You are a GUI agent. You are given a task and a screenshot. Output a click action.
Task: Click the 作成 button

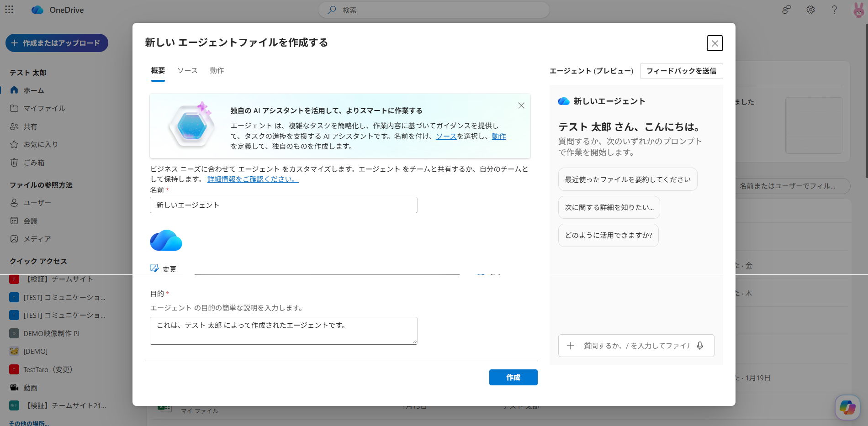(513, 377)
